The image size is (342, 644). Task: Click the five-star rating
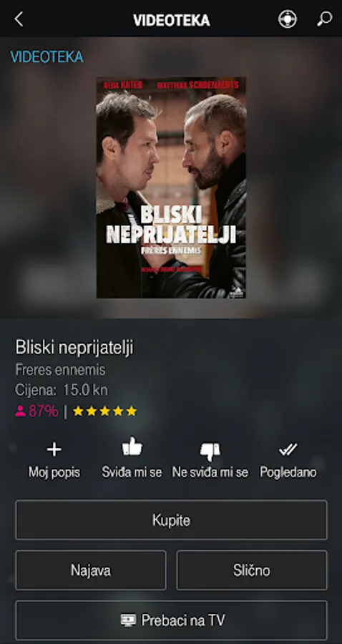[x=104, y=411]
